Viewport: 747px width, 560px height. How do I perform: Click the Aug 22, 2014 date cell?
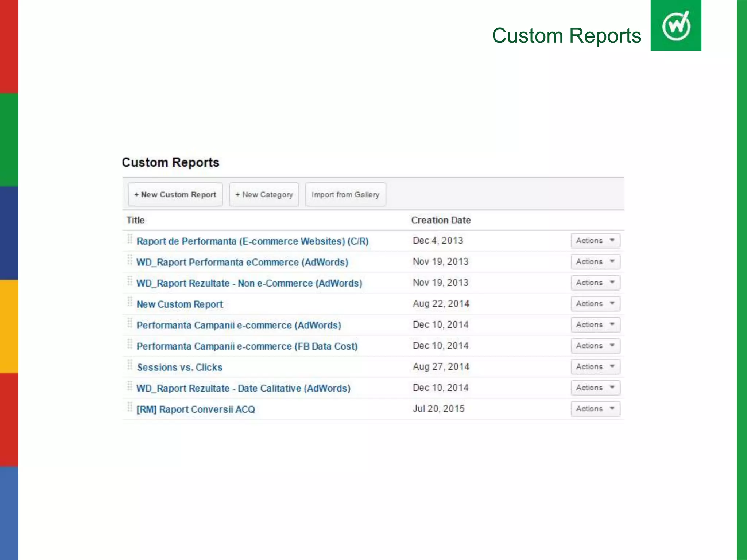coord(441,304)
